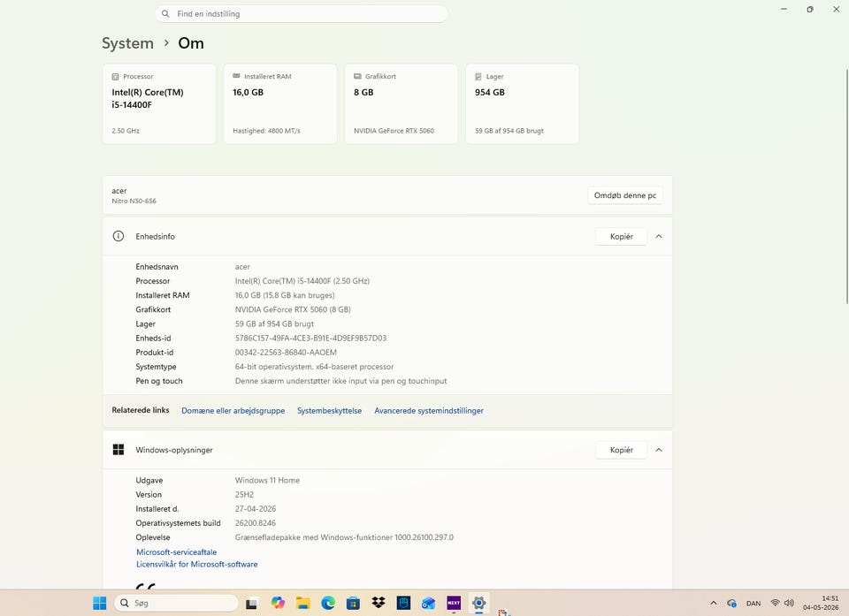Click the Version value 25H2
This screenshot has width=849, height=616.
pyautogui.click(x=244, y=495)
